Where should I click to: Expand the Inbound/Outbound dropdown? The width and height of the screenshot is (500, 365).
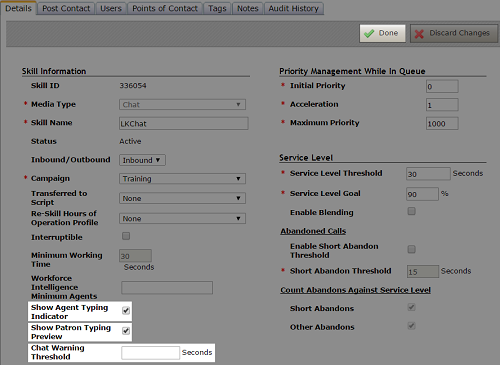pos(142,160)
